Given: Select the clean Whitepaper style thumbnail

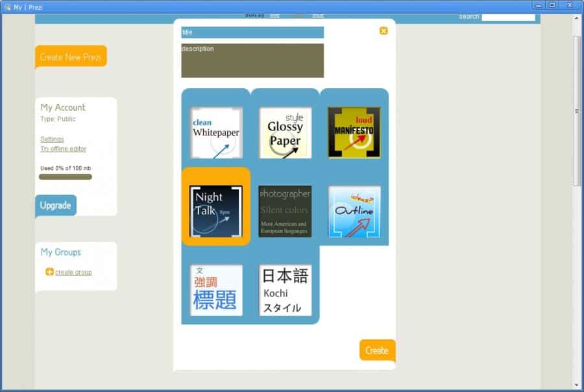Looking at the screenshot, I should [x=216, y=133].
